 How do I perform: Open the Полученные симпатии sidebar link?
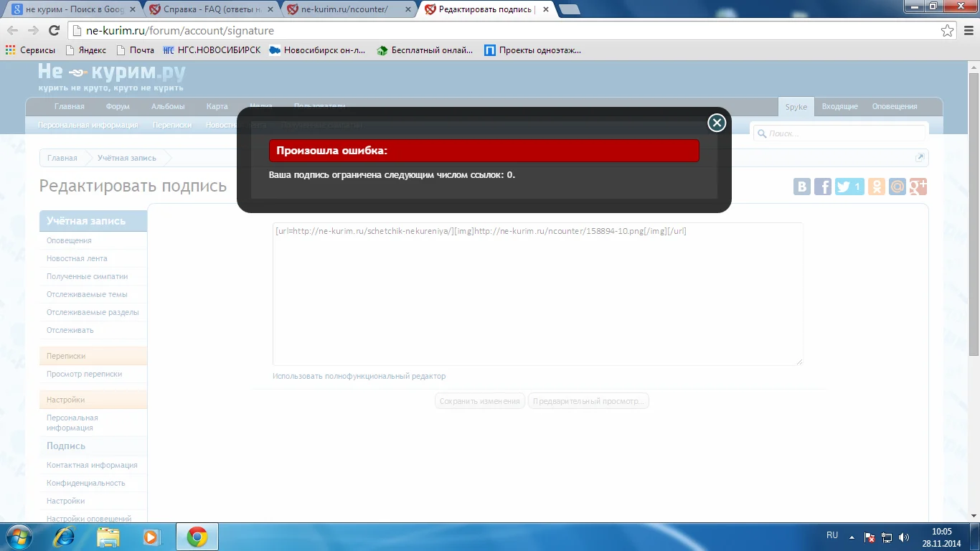pyautogui.click(x=87, y=276)
